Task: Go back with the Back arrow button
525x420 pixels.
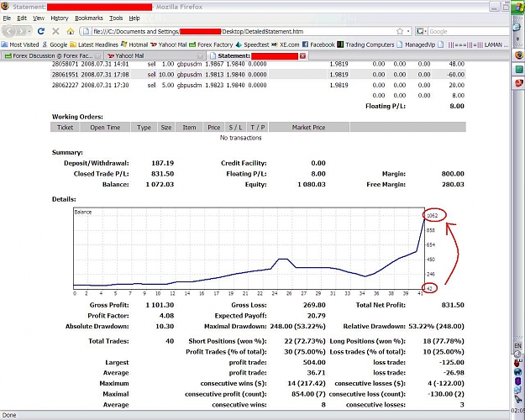Action: point(9,31)
